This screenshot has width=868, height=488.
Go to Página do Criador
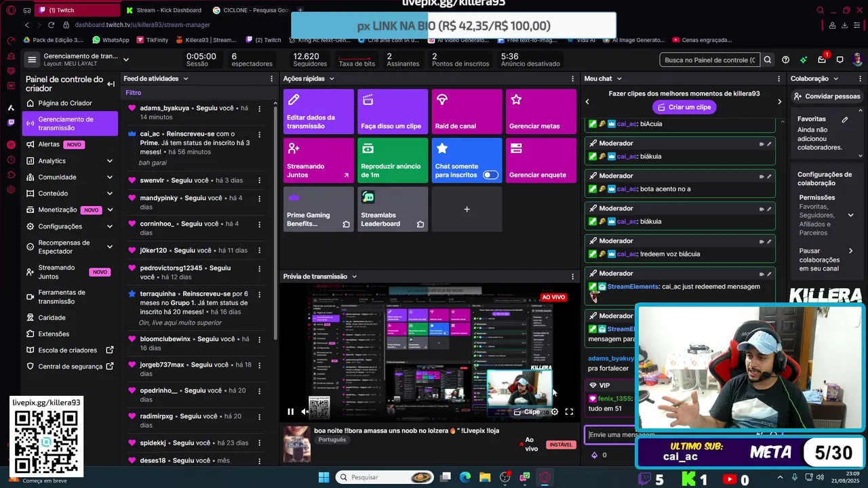(65, 103)
